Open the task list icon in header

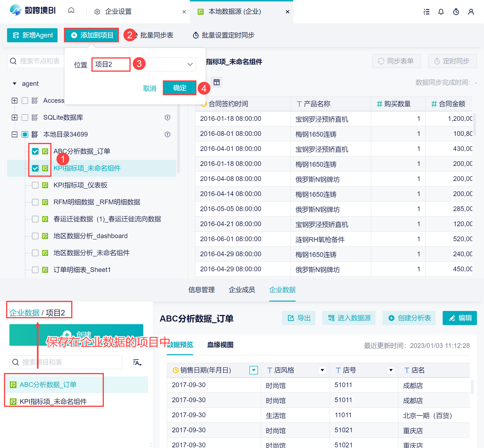(426, 12)
